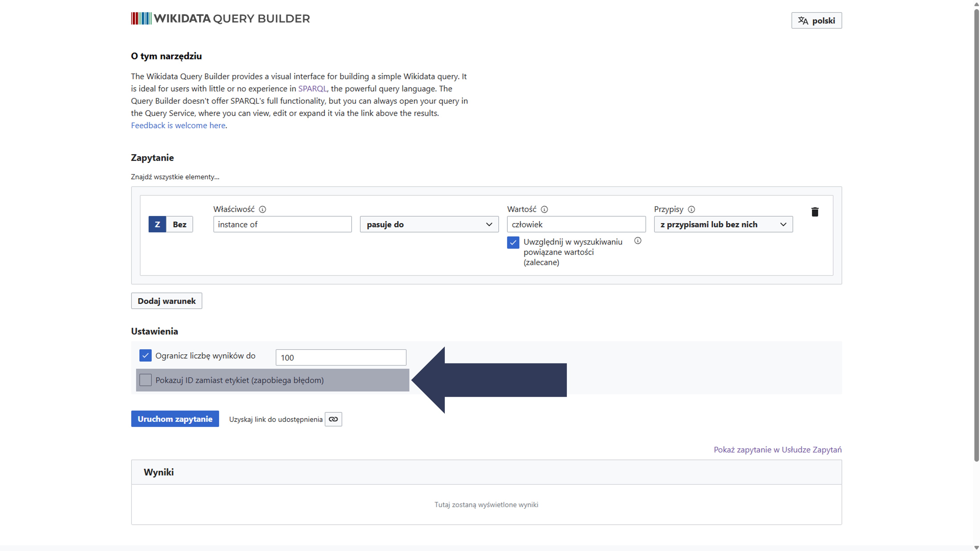Viewport: 980px width, 551px height.
Task: Enable Pokazuj ID zamiast etykiet checkbox
Action: click(x=145, y=380)
